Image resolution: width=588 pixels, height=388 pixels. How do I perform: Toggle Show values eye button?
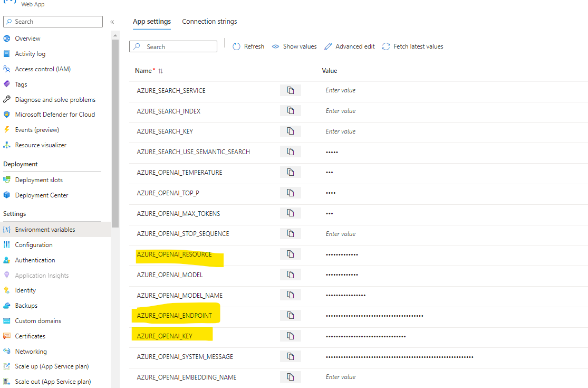pyautogui.click(x=294, y=46)
